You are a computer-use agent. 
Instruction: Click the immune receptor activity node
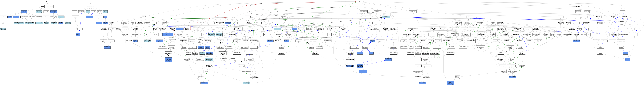tap(53, 17)
